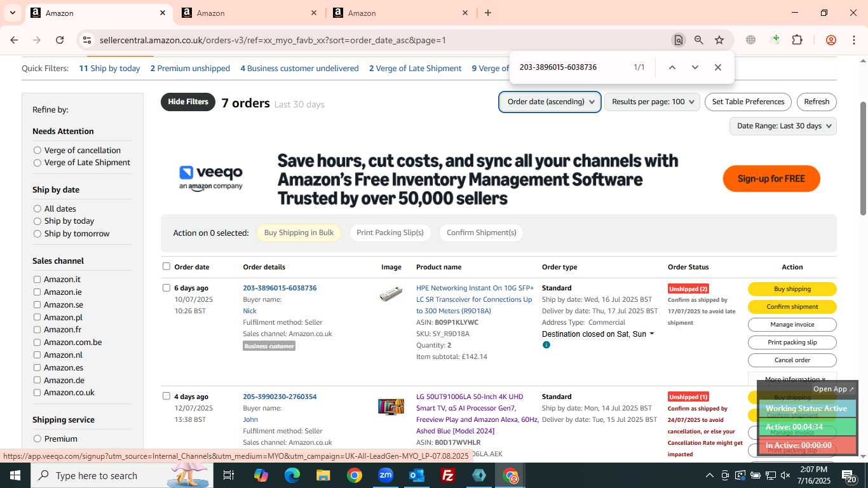Click the Refresh button
The width and height of the screenshot is (868, 488).
(x=817, y=102)
